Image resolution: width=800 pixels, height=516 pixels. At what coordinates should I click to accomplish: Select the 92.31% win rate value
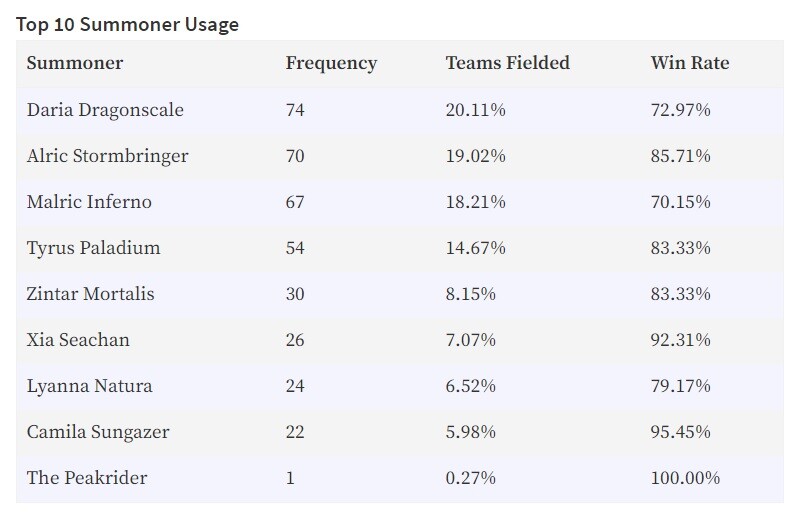point(681,340)
